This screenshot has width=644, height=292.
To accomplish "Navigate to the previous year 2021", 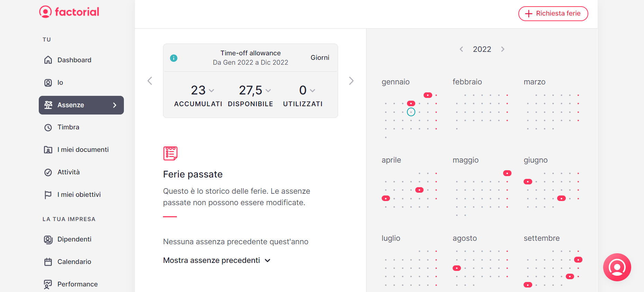I will point(461,49).
